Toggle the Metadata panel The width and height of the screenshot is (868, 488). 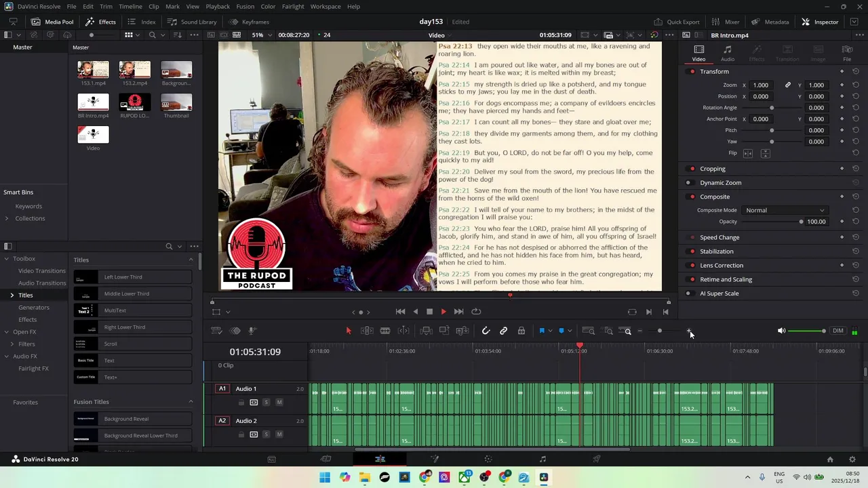769,22
